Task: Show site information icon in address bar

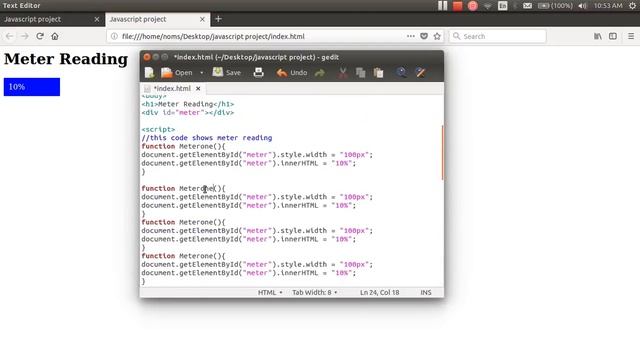Action: click(x=114, y=36)
